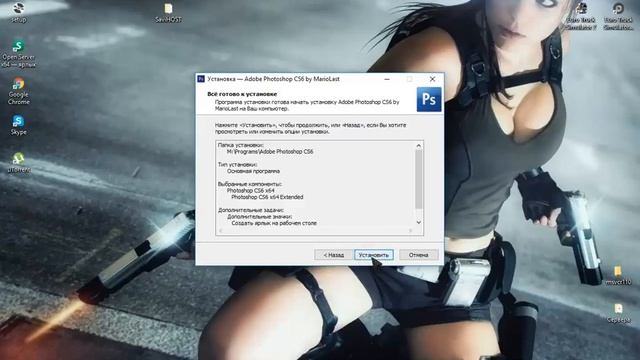Click 'Основная программа' install type text
The width and height of the screenshot is (640, 360).
click(x=253, y=171)
